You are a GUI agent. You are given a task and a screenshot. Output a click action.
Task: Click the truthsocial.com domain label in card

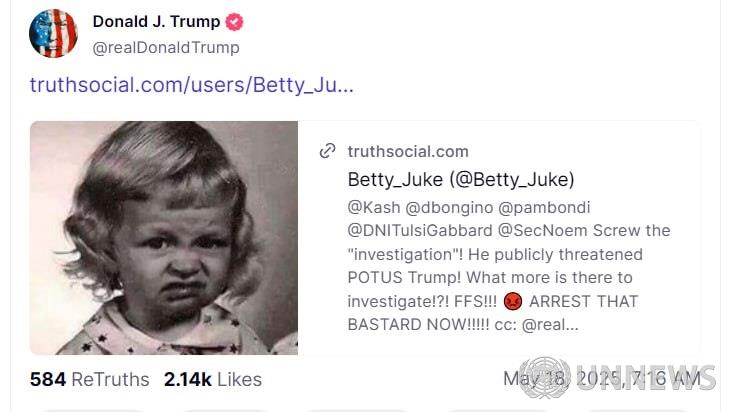pos(408,151)
